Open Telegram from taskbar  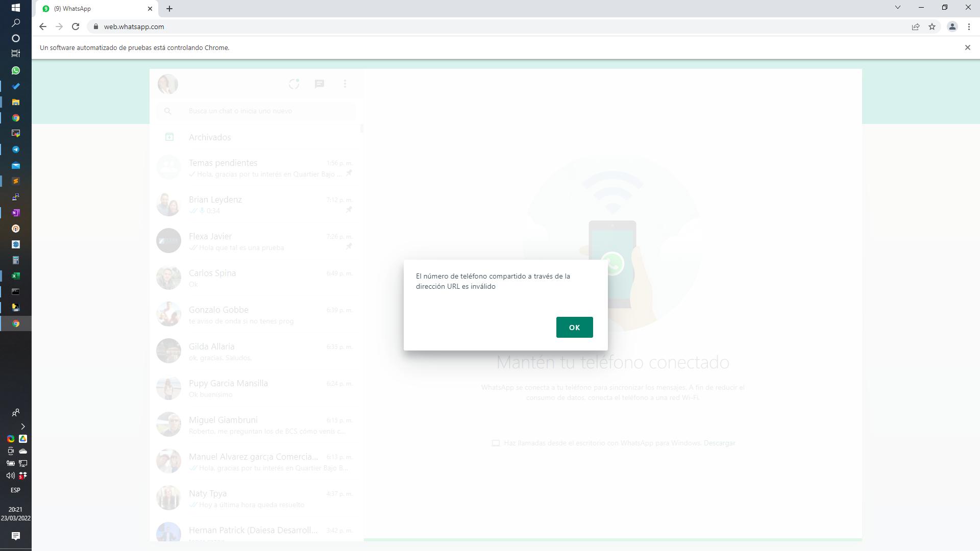pos(16,149)
